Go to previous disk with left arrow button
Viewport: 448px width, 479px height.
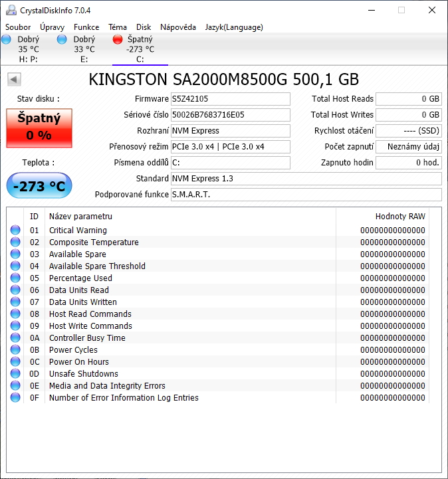coord(14,80)
